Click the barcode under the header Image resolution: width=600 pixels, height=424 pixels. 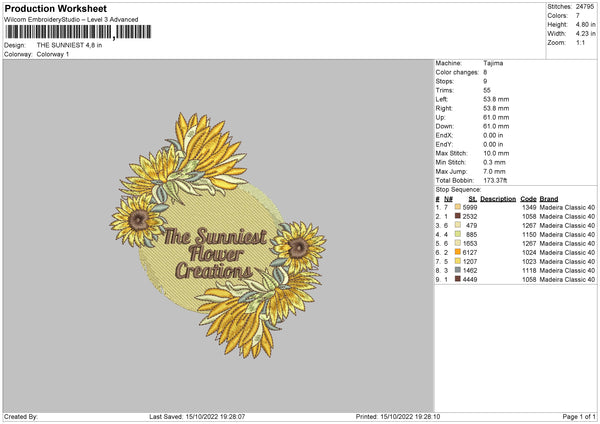pyautogui.click(x=78, y=32)
